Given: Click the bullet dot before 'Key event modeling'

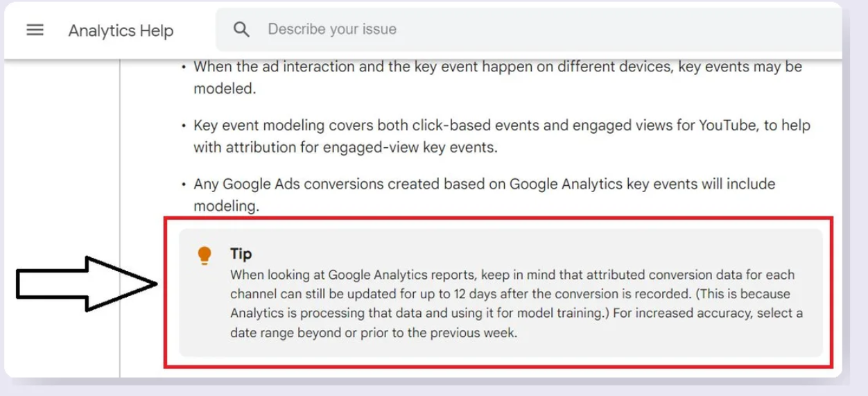Looking at the screenshot, I should coord(184,127).
